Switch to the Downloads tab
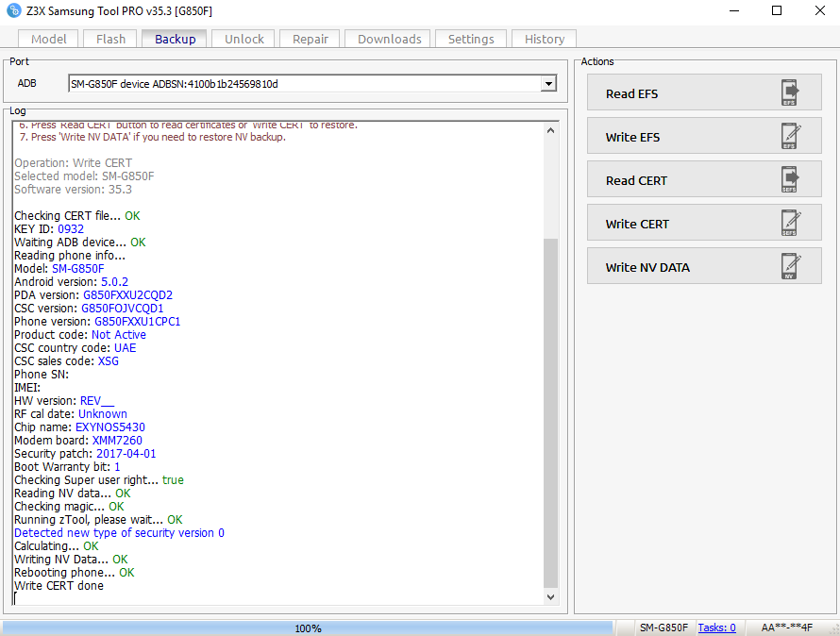840x636 pixels. click(389, 39)
